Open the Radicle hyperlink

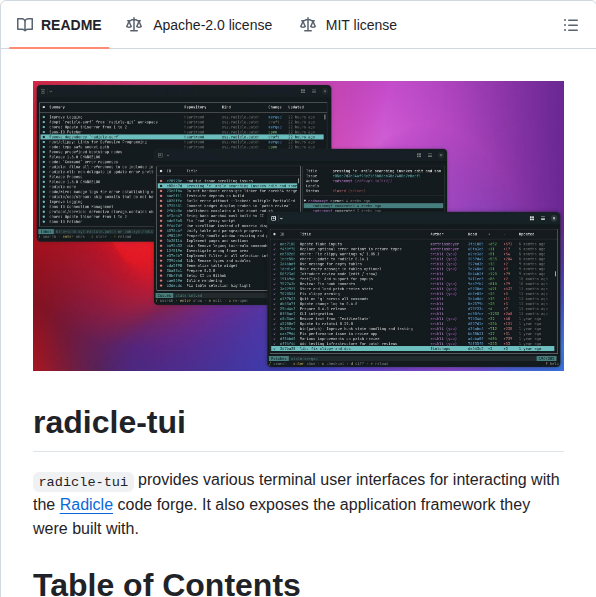coord(86,504)
